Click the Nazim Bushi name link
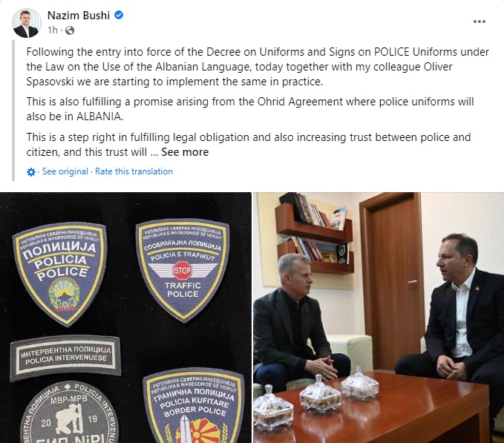Viewport: 504px width, 443px height. [79, 15]
